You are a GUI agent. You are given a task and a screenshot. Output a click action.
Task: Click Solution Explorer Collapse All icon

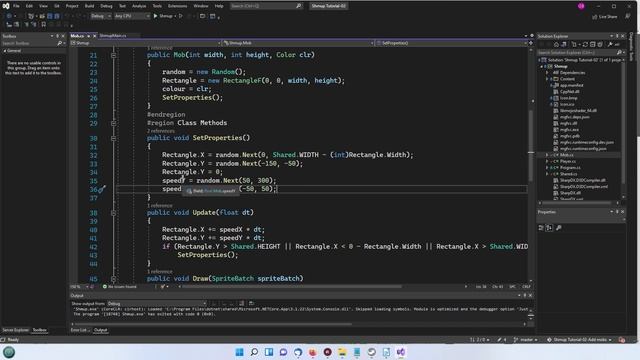coord(592,44)
